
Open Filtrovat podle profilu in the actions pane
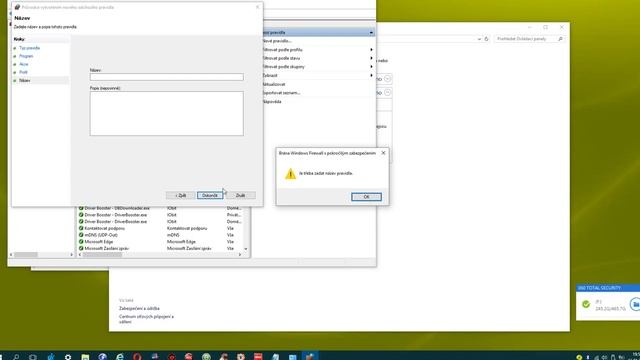click(282, 49)
